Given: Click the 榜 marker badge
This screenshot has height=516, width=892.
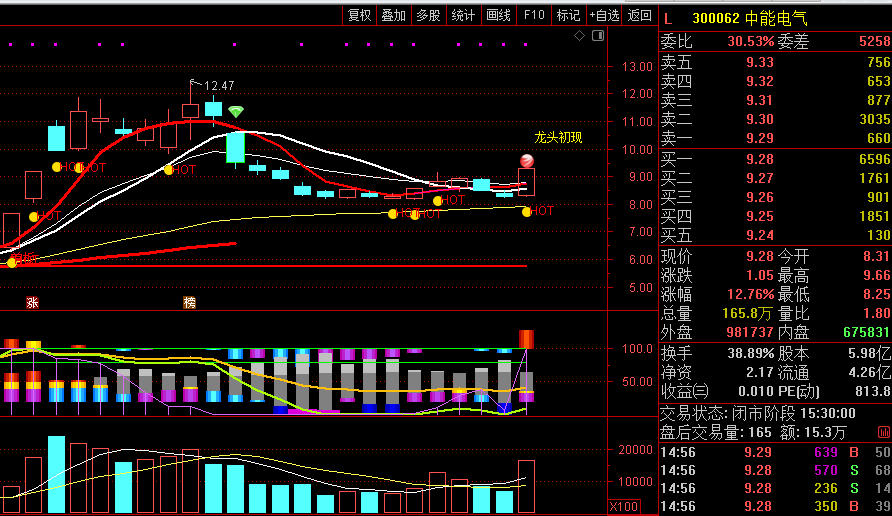Looking at the screenshot, I should click(x=190, y=302).
